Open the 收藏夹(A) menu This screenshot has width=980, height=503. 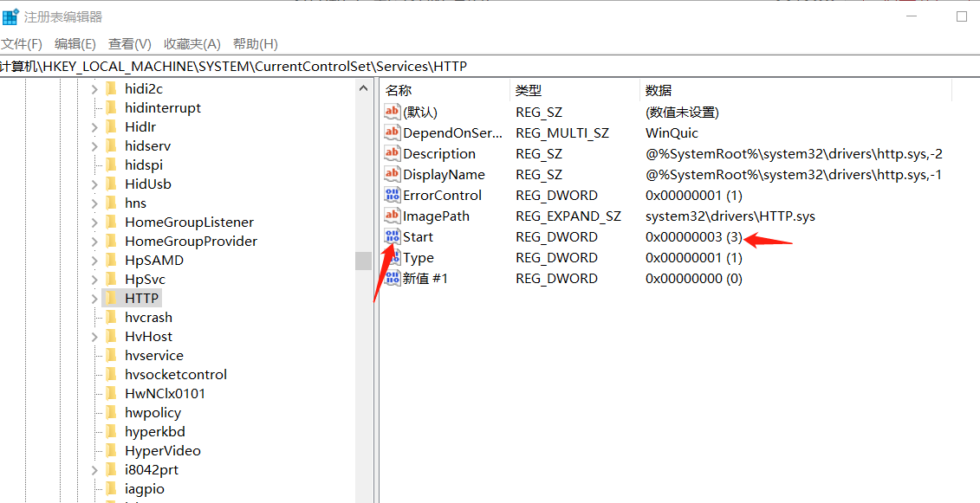(x=192, y=44)
